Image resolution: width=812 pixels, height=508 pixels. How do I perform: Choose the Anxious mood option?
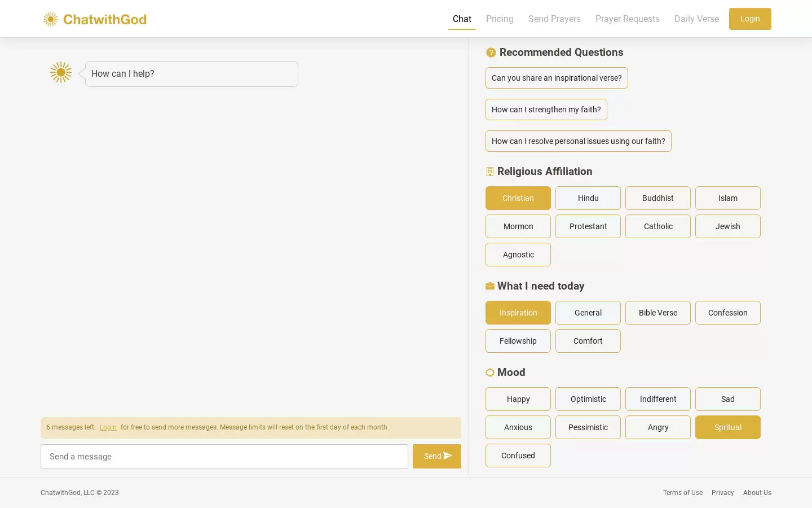click(518, 427)
